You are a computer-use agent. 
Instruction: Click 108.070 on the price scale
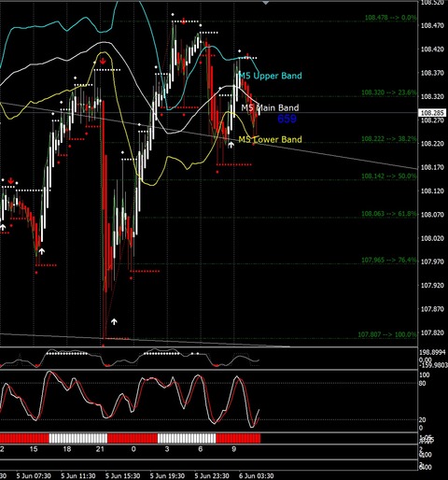432,215
